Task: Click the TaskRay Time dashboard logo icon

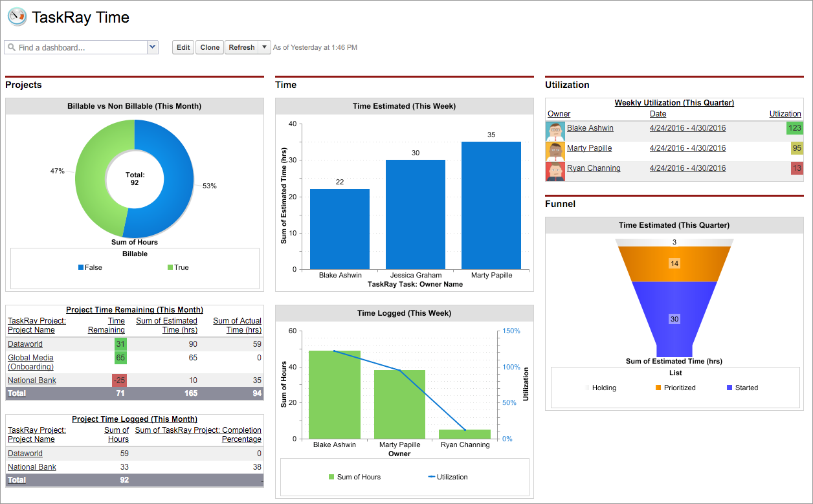Action: pyautogui.click(x=17, y=17)
